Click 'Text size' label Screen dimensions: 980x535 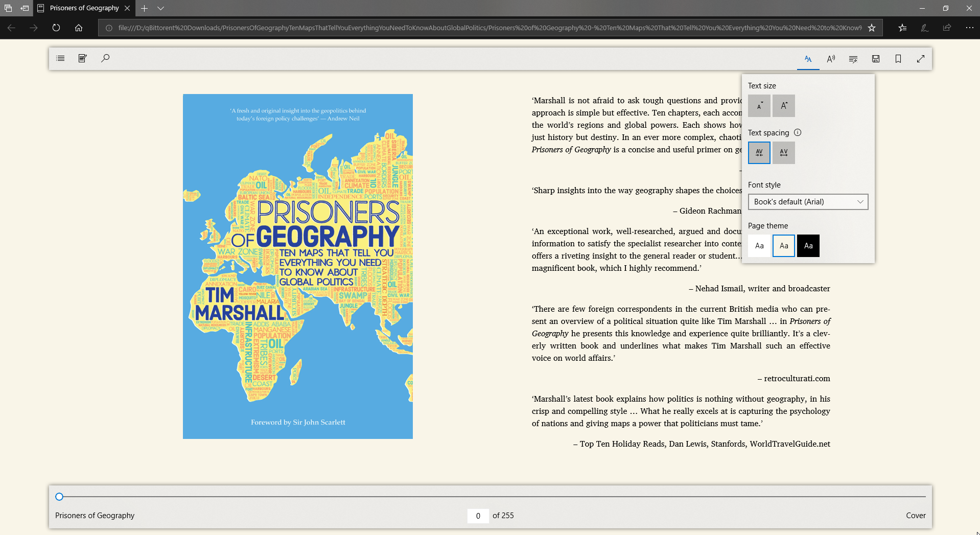click(x=762, y=86)
